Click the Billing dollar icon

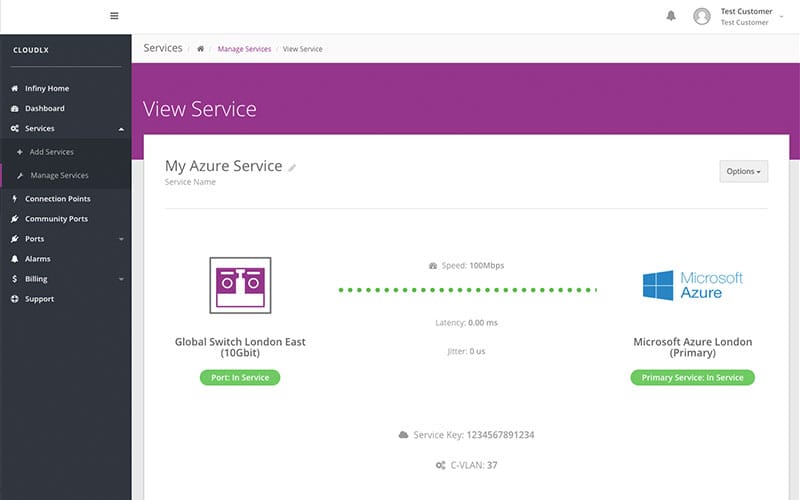14,279
